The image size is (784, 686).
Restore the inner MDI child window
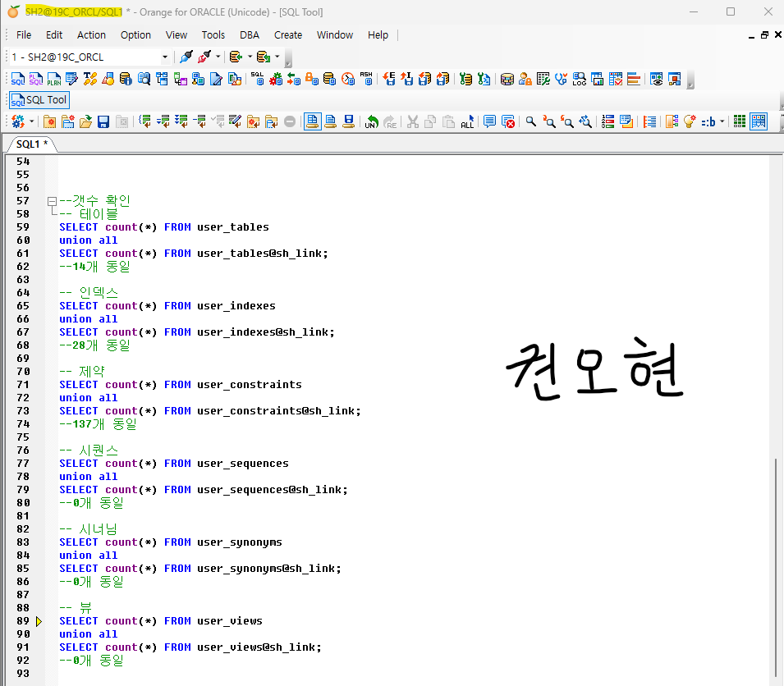click(764, 35)
